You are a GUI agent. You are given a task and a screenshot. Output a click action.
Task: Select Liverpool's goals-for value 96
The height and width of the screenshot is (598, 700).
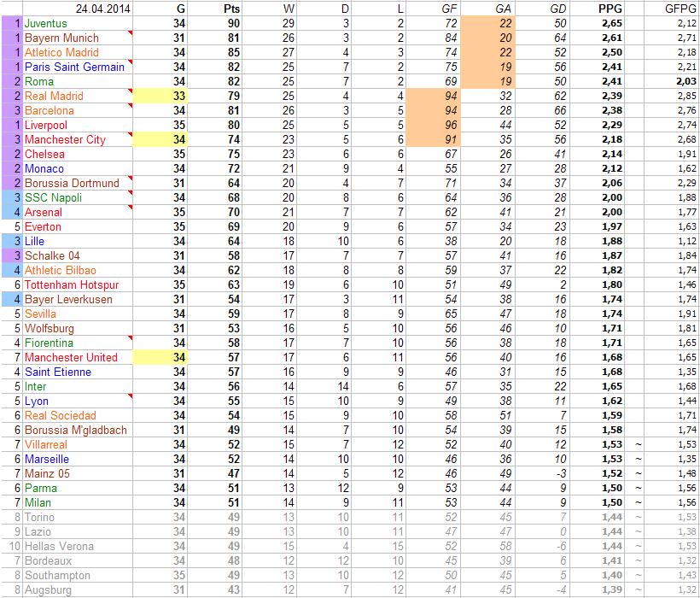pos(433,125)
